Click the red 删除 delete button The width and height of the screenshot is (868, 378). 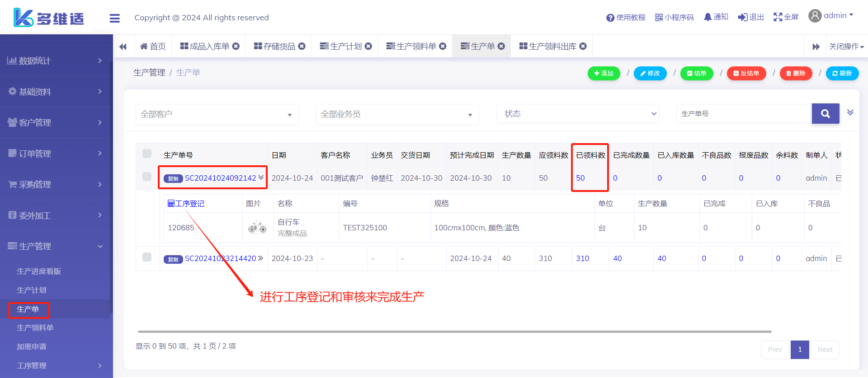pyautogui.click(x=796, y=73)
